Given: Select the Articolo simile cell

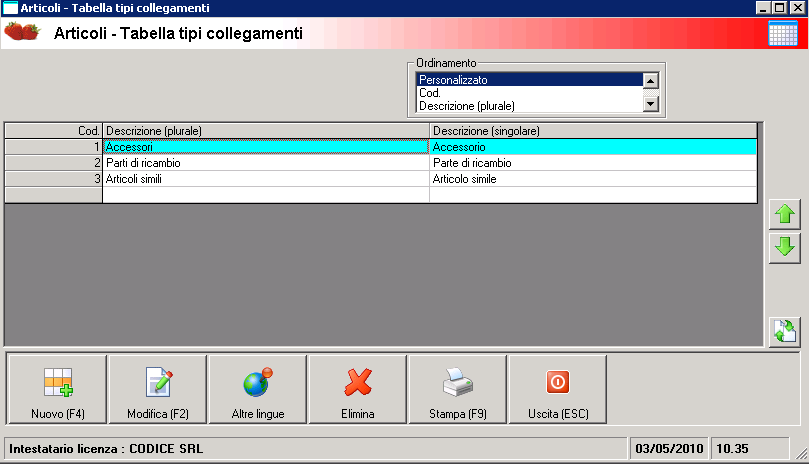Looking at the screenshot, I should click(593, 179).
